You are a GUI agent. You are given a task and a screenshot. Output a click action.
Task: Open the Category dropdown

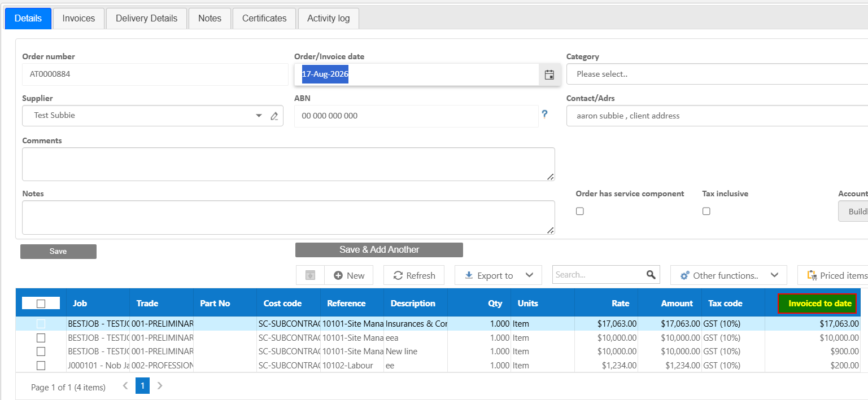click(x=717, y=74)
